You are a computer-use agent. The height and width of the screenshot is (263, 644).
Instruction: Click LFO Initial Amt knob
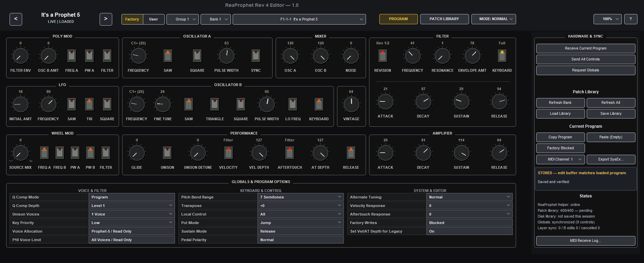[20, 105]
